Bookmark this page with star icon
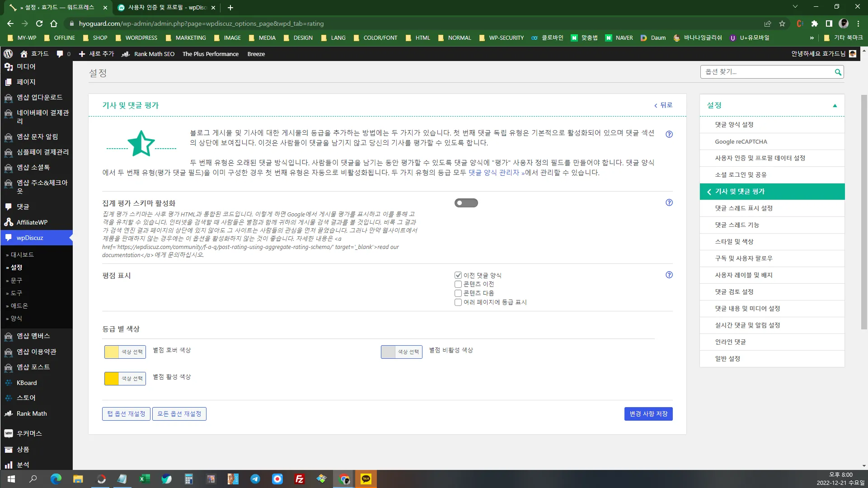The image size is (868, 488). pyautogui.click(x=782, y=23)
